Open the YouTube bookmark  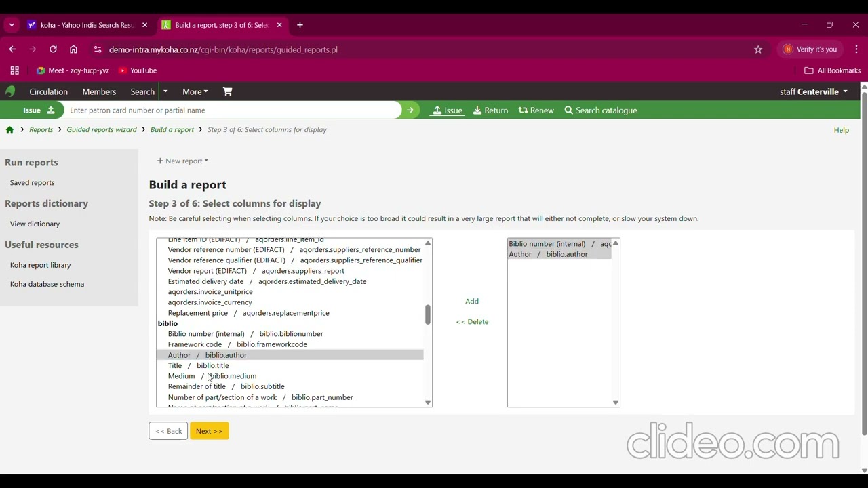[138, 70]
